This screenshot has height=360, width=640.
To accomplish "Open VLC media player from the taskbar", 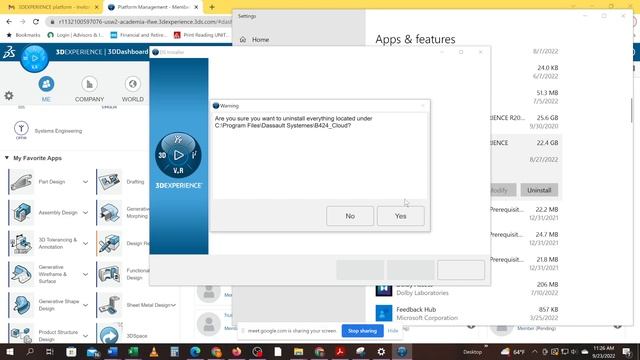I will (x=154, y=351).
